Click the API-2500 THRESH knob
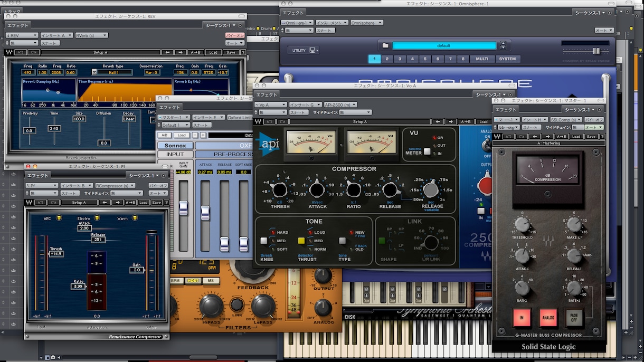 [280, 190]
